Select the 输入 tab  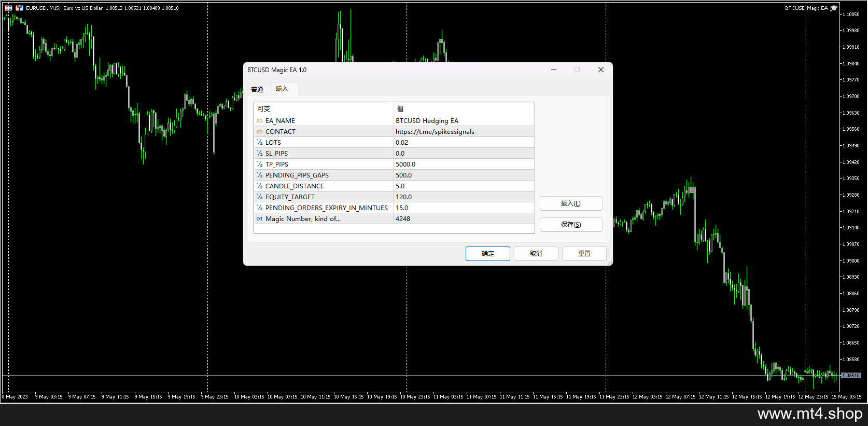click(282, 89)
